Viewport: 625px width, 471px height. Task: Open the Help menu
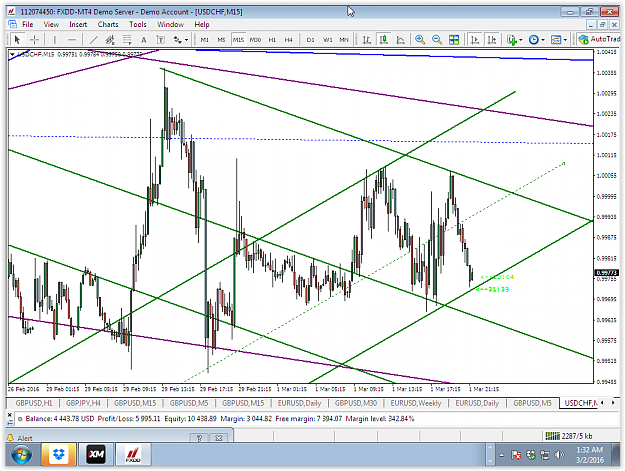pos(202,24)
